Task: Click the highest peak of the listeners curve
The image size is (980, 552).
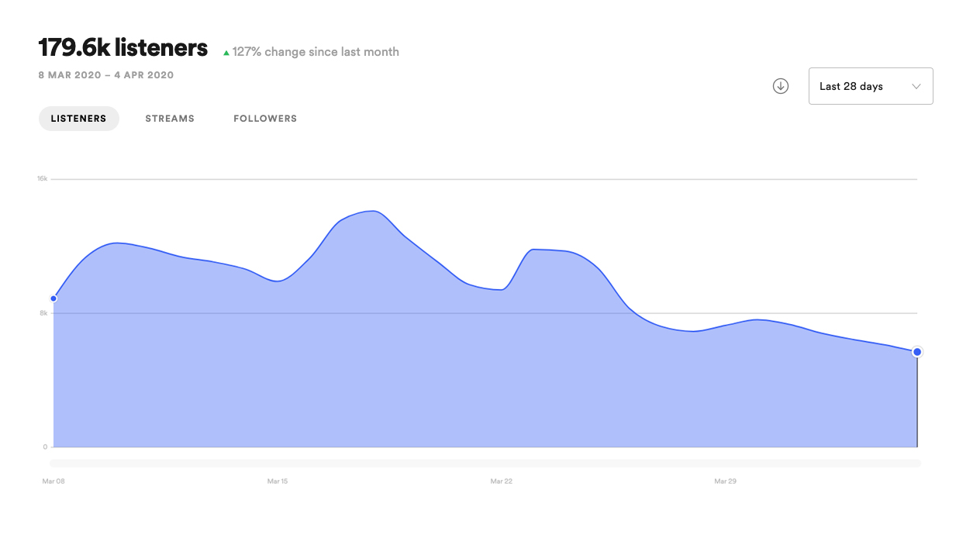Action: pos(373,211)
